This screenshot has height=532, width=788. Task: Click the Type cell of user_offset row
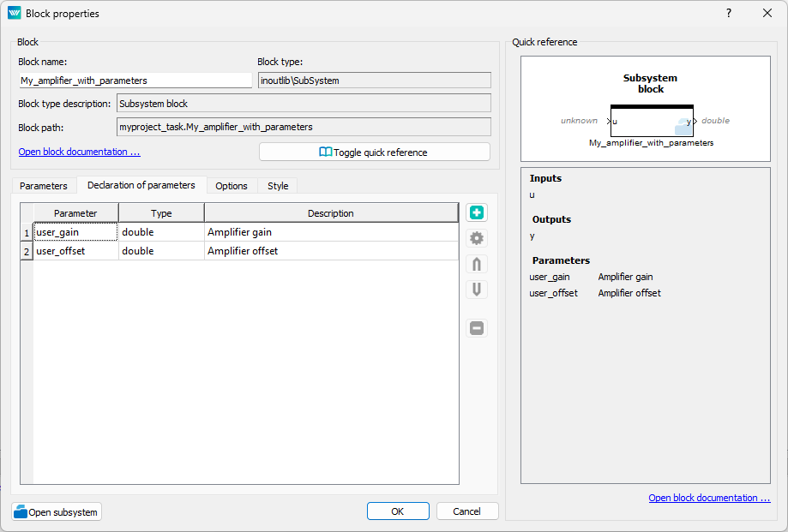click(x=161, y=251)
